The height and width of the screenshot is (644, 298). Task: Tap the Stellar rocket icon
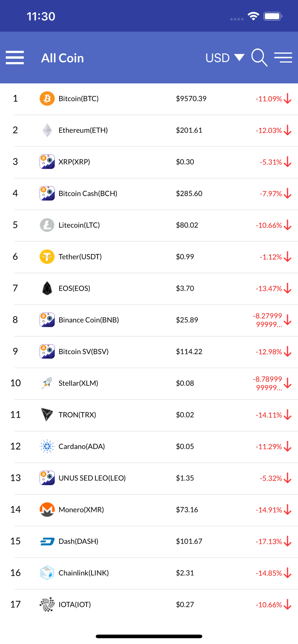pyautogui.click(x=47, y=383)
